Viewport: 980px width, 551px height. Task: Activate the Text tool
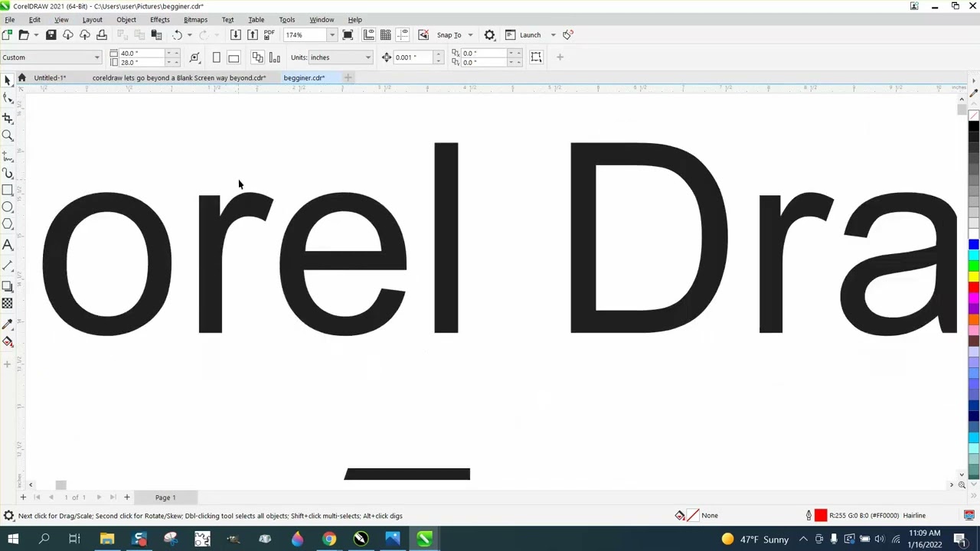pos(8,245)
